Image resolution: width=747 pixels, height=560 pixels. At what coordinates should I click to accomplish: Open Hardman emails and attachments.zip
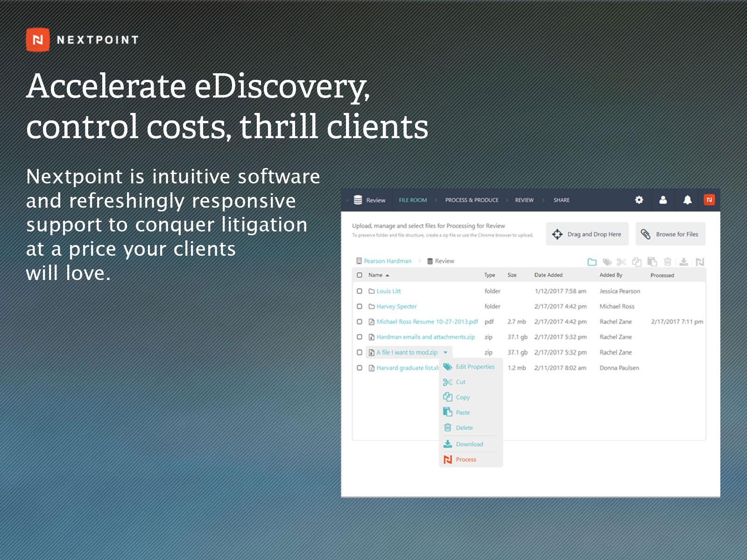(x=425, y=337)
